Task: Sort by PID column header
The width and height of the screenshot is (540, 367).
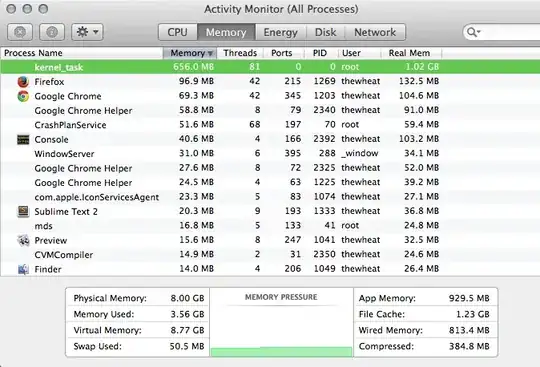Action: (x=321, y=53)
